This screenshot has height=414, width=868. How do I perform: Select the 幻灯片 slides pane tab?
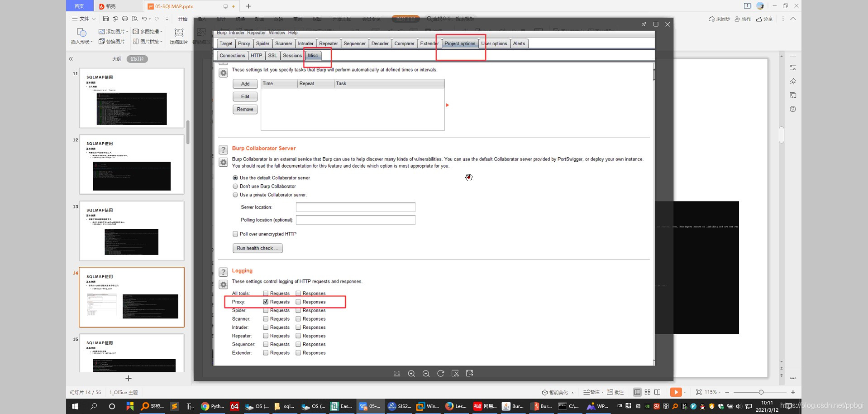(x=137, y=59)
